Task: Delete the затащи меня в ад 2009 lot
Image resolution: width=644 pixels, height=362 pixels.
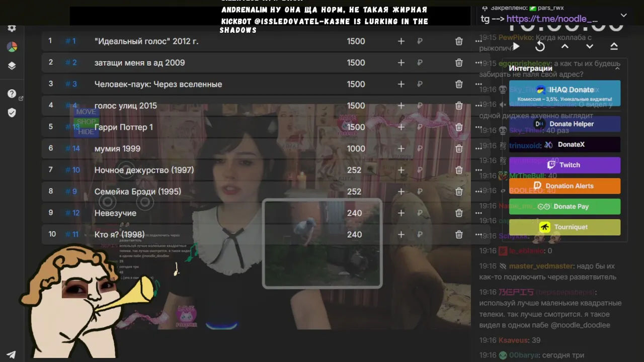Action: [x=459, y=63]
